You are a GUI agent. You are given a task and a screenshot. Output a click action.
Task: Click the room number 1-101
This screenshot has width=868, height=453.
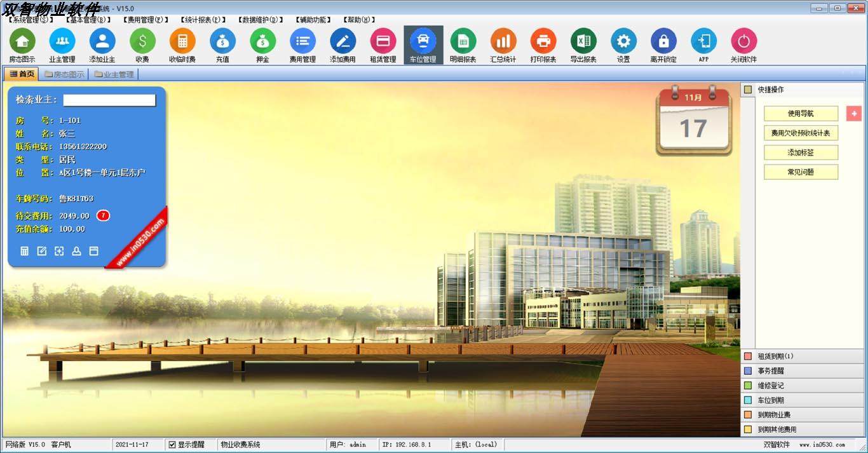[70, 121]
